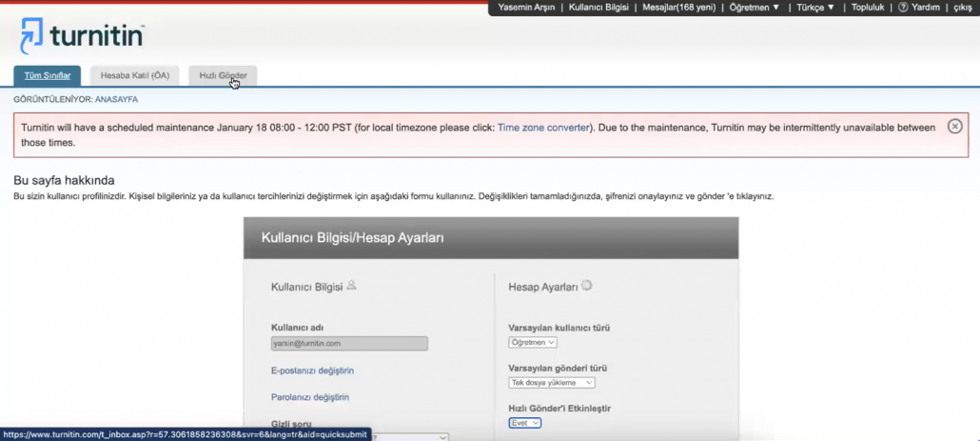Expand the Varsayılan kullanıcı türü dropdown
Image resolution: width=980 pixels, height=441 pixels.
click(533, 342)
